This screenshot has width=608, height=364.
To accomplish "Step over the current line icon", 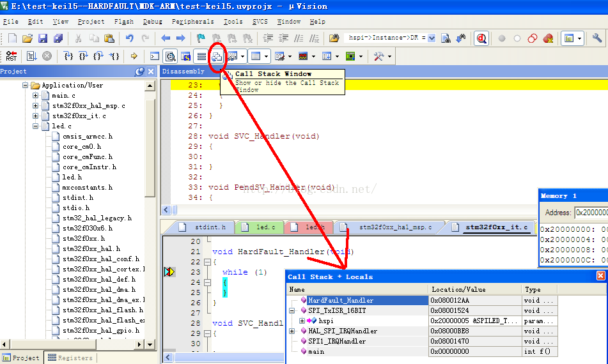I will (x=83, y=56).
